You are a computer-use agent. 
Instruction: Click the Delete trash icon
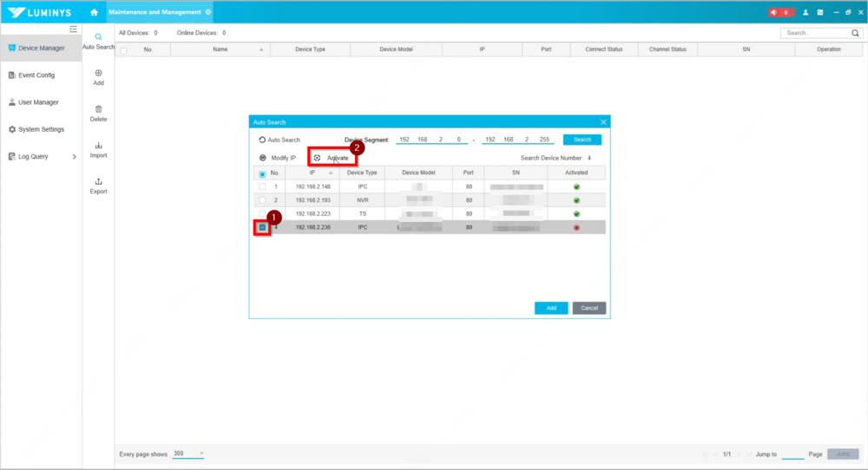tap(98, 109)
